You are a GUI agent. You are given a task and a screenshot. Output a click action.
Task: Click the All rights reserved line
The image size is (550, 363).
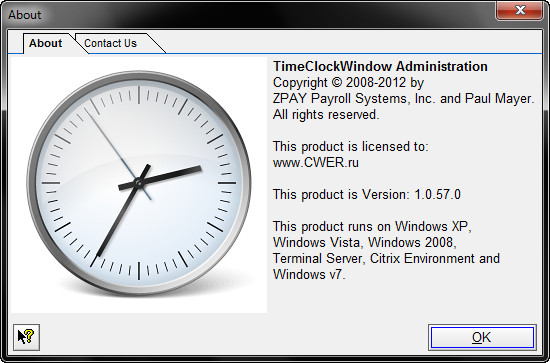tap(326, 114)
